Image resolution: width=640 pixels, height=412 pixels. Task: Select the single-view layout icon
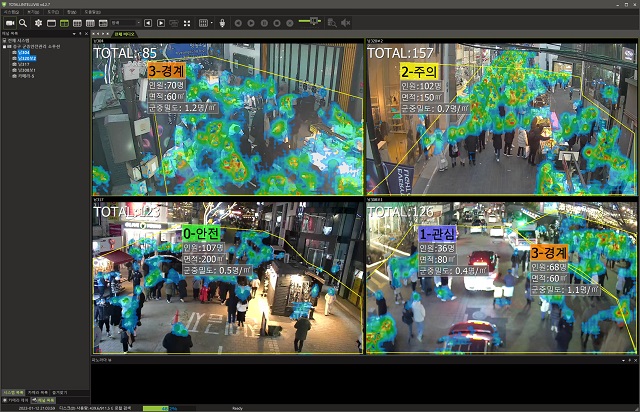point(51,22)
